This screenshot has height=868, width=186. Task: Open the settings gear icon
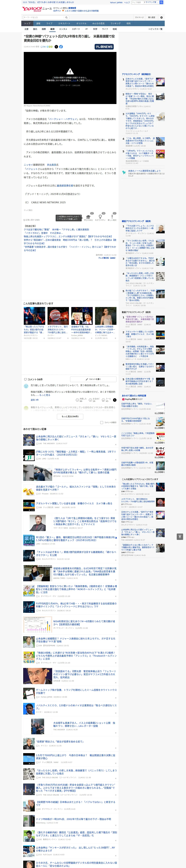tap(161, 18)
